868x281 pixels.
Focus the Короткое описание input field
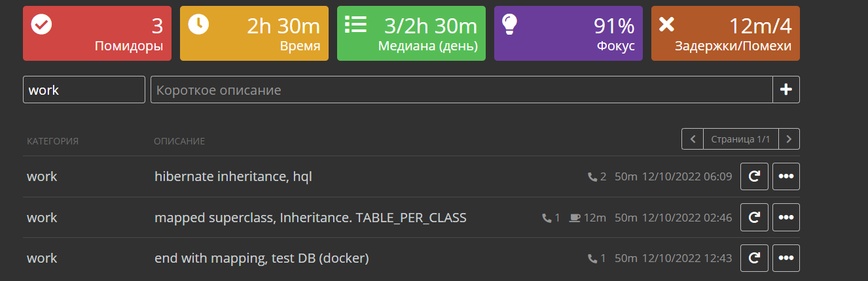pos(461,90)
